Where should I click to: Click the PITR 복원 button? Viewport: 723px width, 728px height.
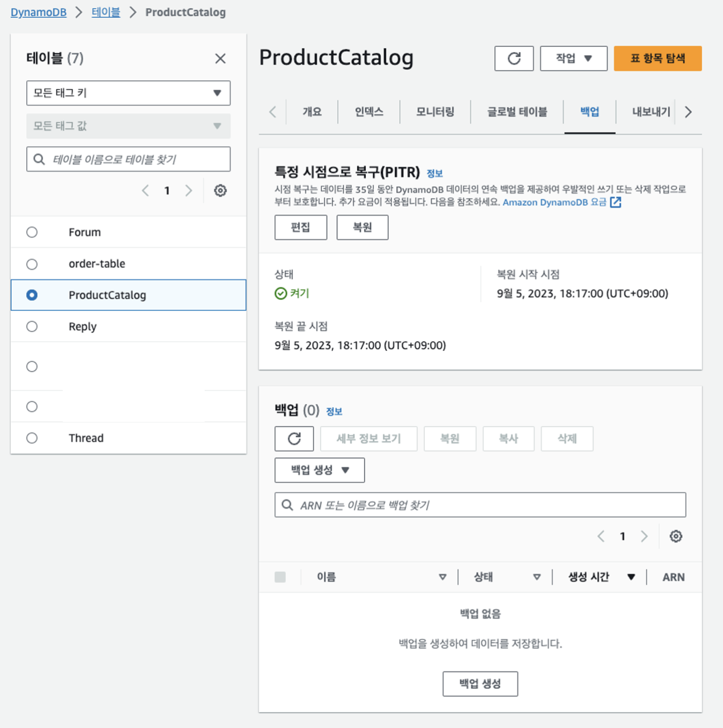click(x=362, y=227)
